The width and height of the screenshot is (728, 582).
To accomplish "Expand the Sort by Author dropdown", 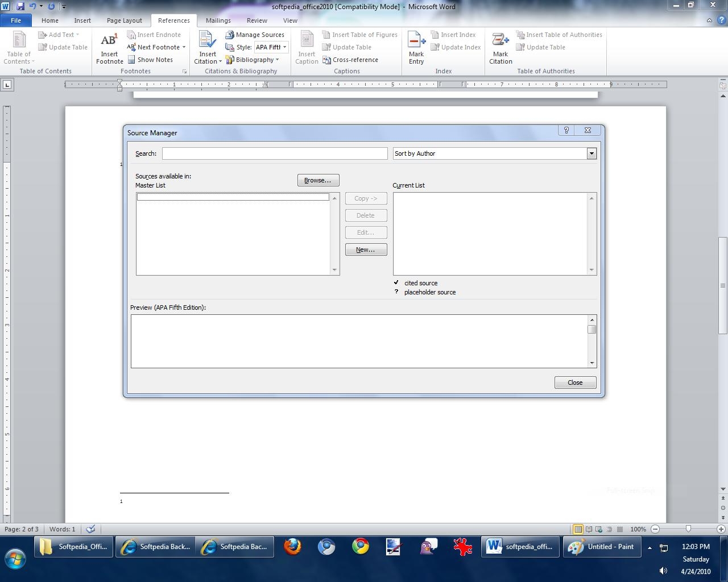I will [591, 153].
